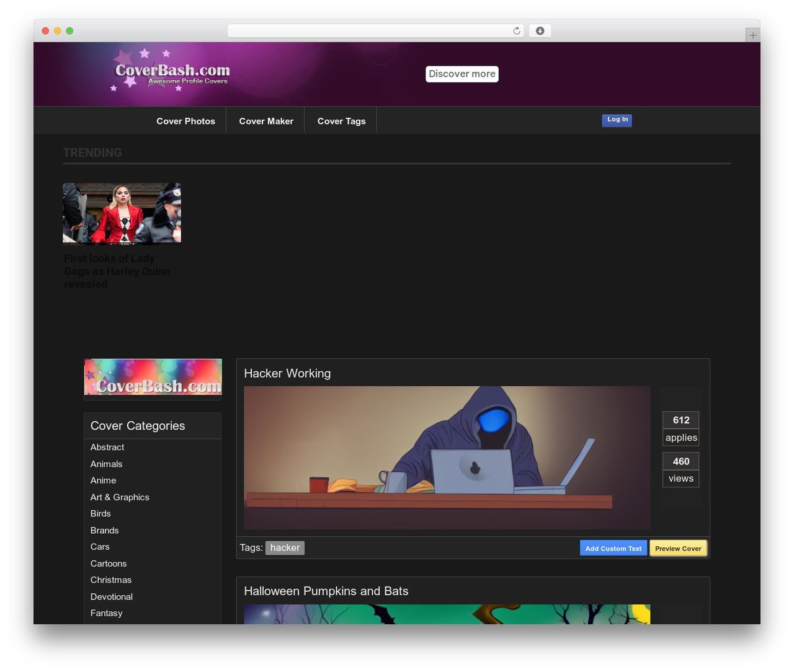Screen dimensions: 794x672
Task: Click the hacker tag
Action: pos(285,548)
